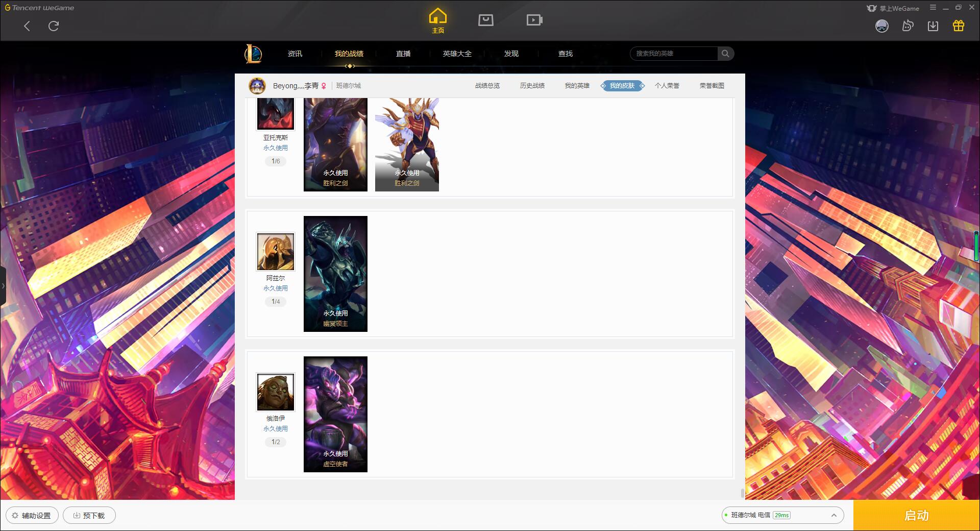Click the page scrollbar thumb
Viewport: 980px width, 531px height.
(x=742, y=493)
